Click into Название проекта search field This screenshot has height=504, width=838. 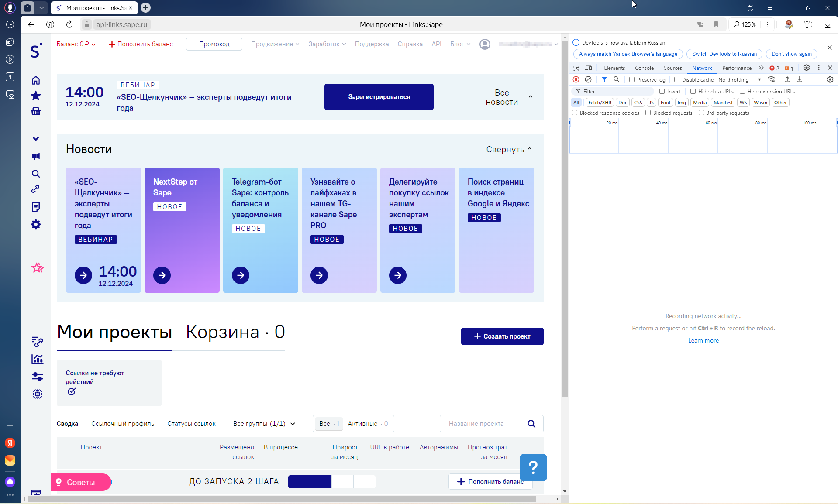[491, 424]
